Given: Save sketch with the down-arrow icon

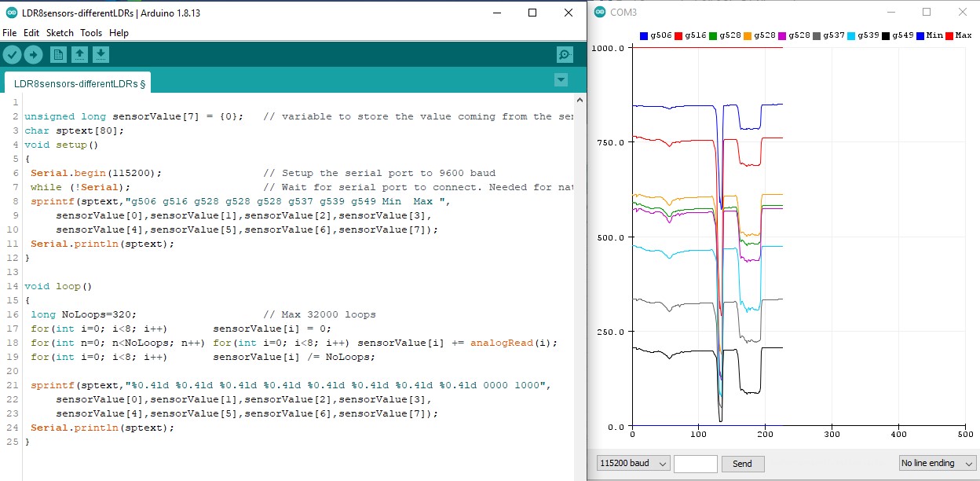Looking at the screenshot, I should [101, 54].
